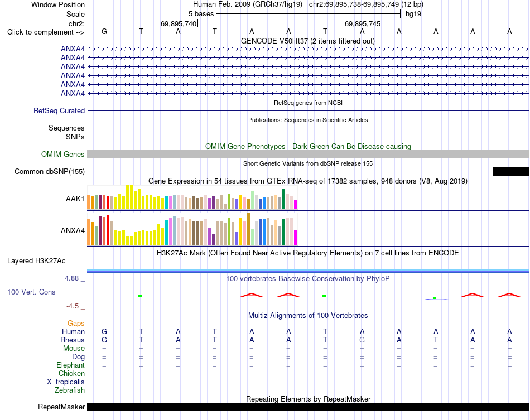The image size is (530, 420).
Task: Click the '100 Vert. Cons' label
Action: (31, 292)
